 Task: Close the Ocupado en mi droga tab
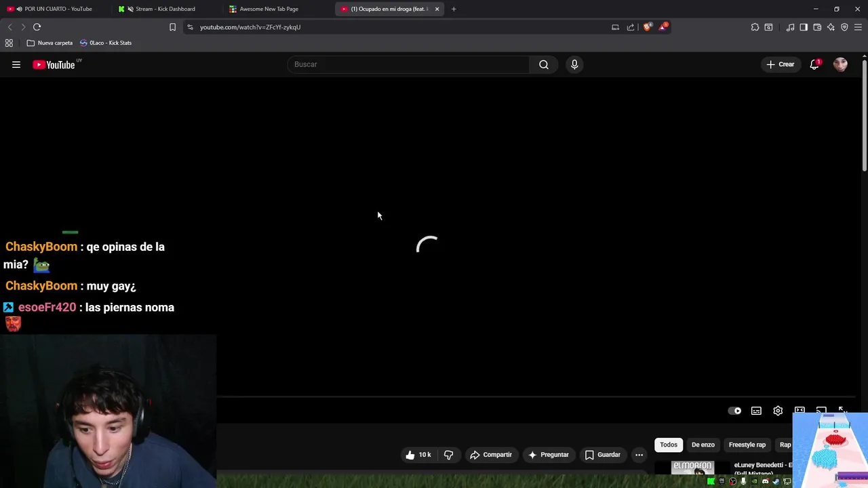[437, 9]
